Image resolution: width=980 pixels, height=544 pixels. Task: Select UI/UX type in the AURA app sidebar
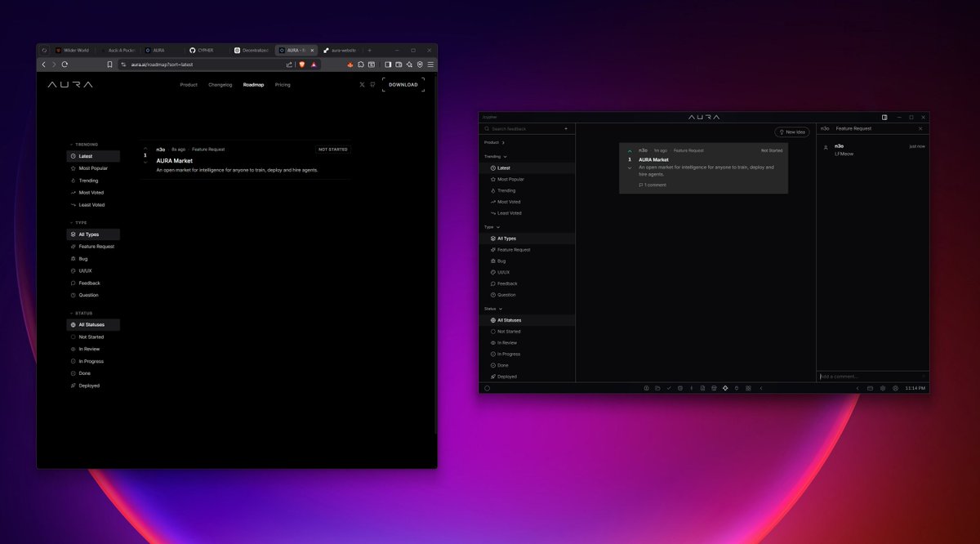tap(528, 272)
